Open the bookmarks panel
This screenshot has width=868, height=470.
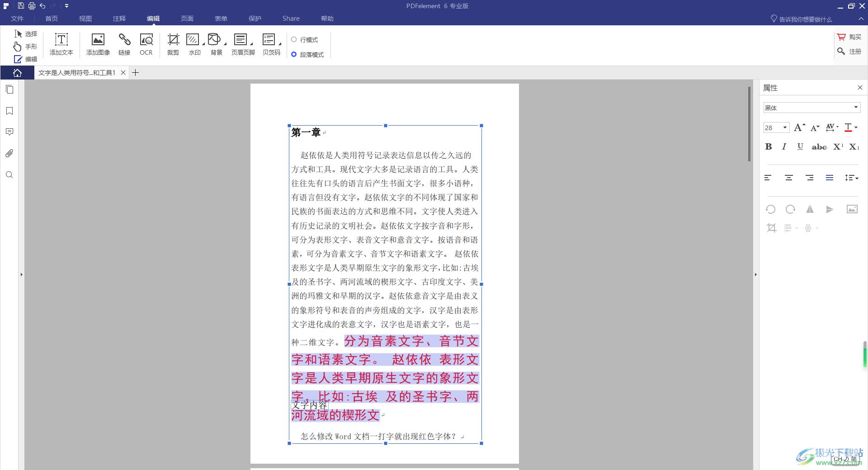point(9,111)
